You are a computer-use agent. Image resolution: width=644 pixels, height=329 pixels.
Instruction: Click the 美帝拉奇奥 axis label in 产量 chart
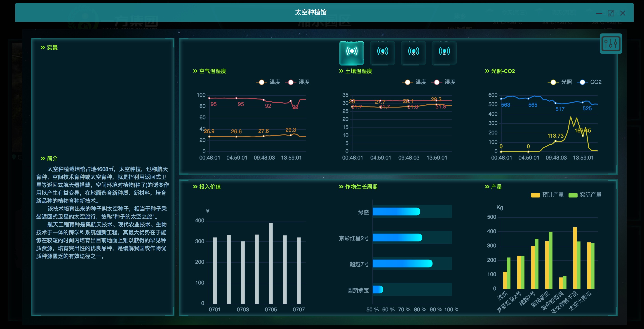[553, 301]
